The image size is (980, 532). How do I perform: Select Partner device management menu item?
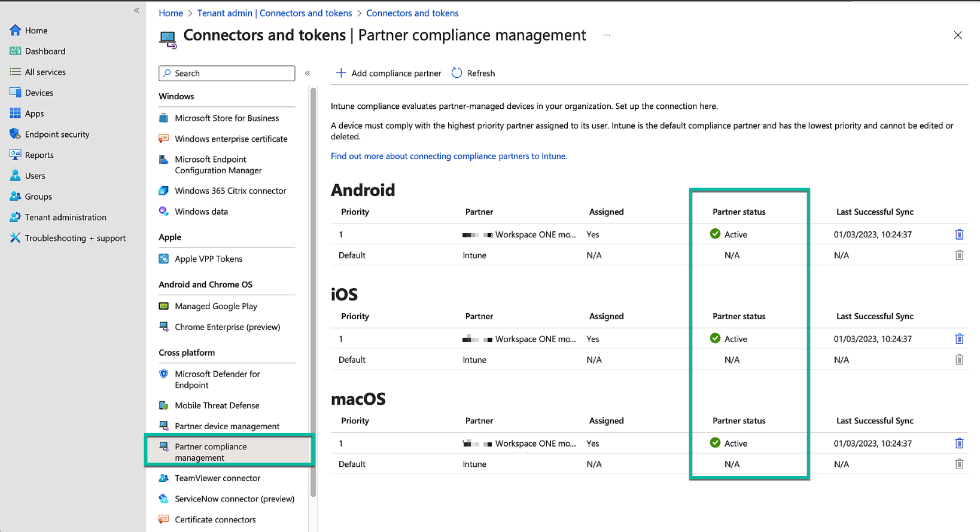pyautogui.click(x=227, y=426)
